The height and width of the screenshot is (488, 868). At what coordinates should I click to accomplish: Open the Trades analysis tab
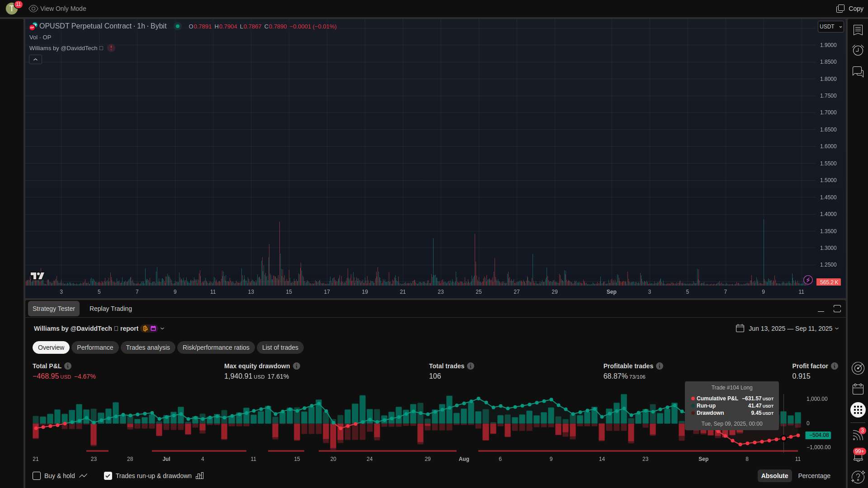pos(148,347)
